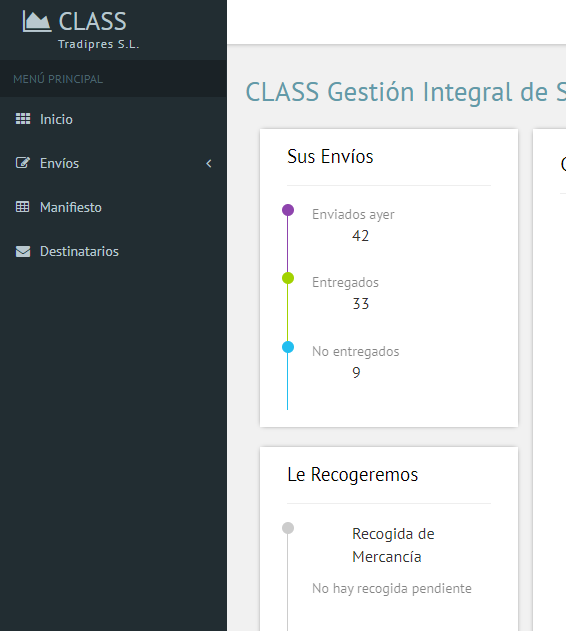
Task: Click the CLASS brand title text
Action: [93, 21]
